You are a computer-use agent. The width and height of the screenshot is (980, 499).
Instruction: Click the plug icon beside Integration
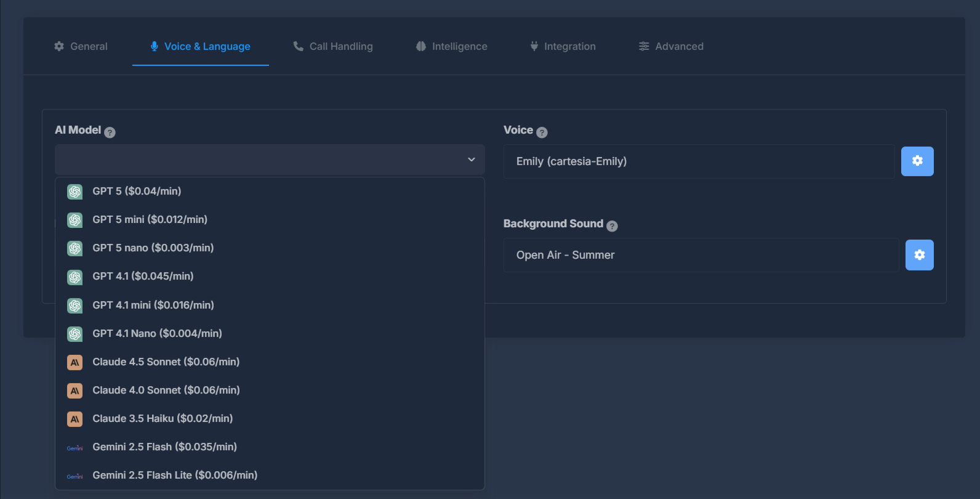tap(534, 46)
